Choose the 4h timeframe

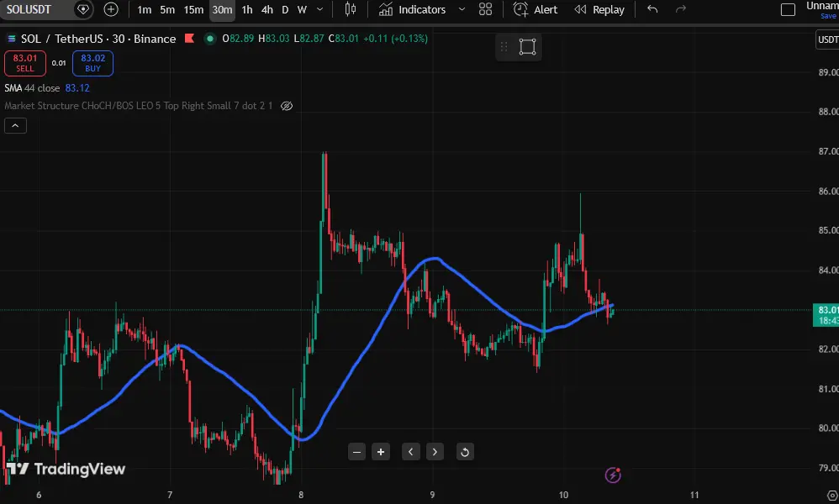point(267,9)
